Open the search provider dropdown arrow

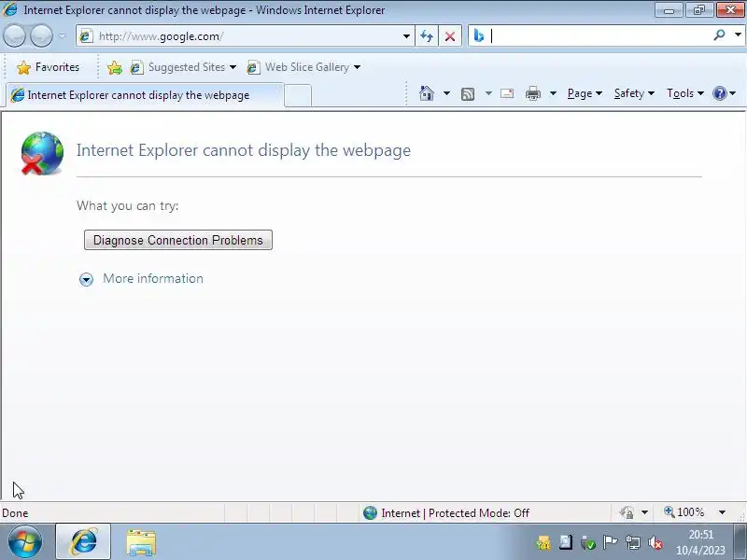738,35
